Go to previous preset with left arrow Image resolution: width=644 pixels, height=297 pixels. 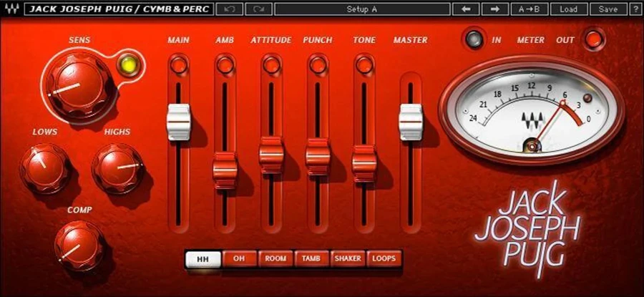pyautogui.click(x=466, y=9)
